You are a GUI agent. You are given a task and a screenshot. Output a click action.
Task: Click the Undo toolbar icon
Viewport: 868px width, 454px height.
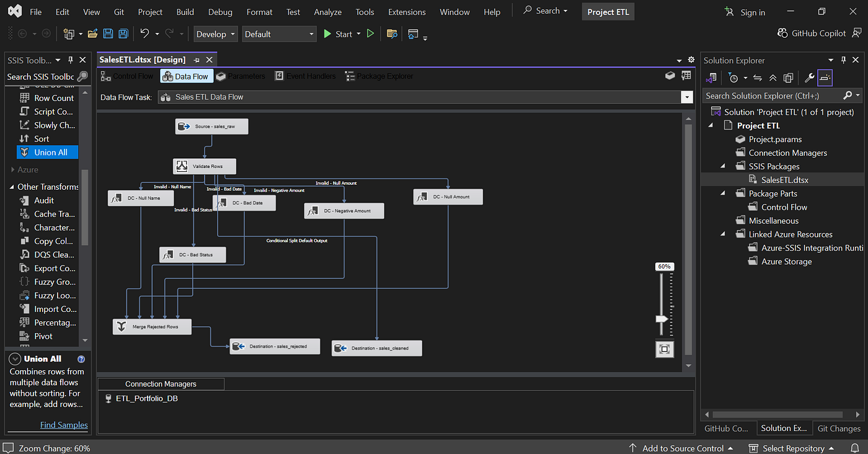(x=144, y=34)
